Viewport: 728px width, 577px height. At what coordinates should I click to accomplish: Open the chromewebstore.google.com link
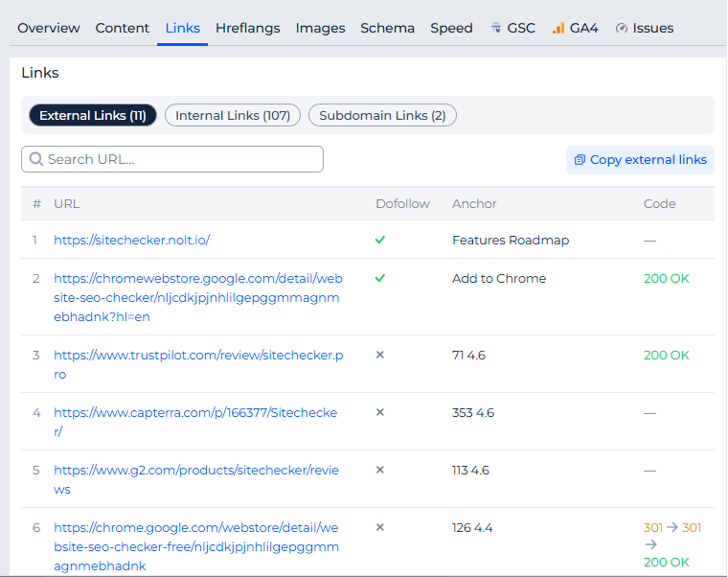(x=198, y=297)
